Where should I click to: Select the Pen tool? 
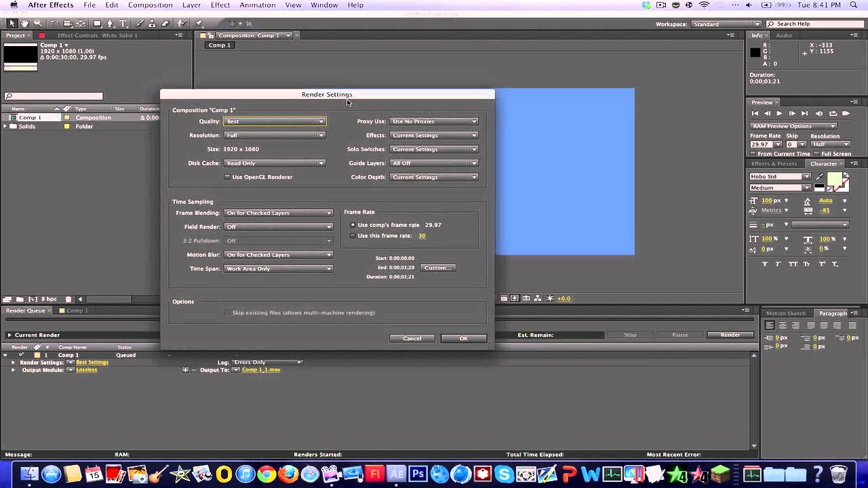click(111, 24)
